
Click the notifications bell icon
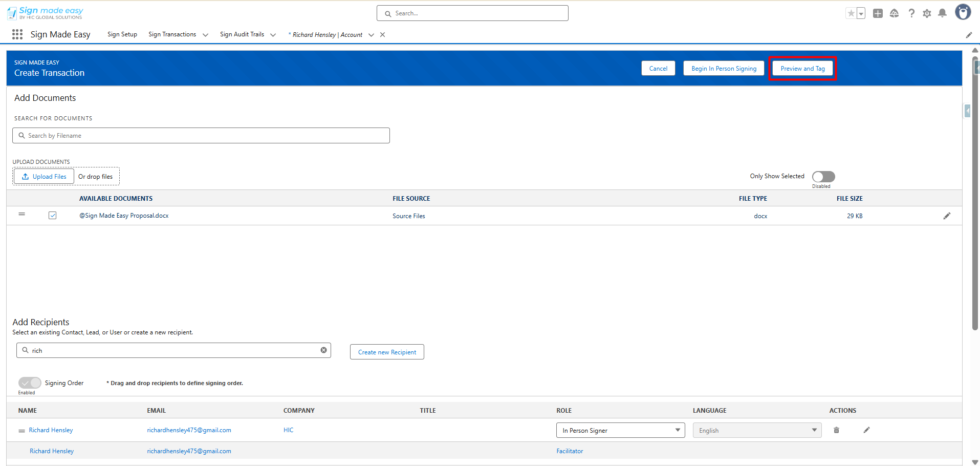942,13
